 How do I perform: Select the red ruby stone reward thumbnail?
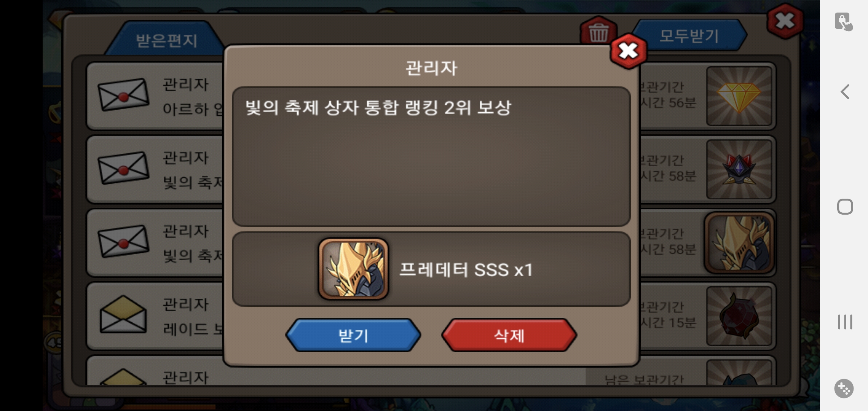point(739,316)
